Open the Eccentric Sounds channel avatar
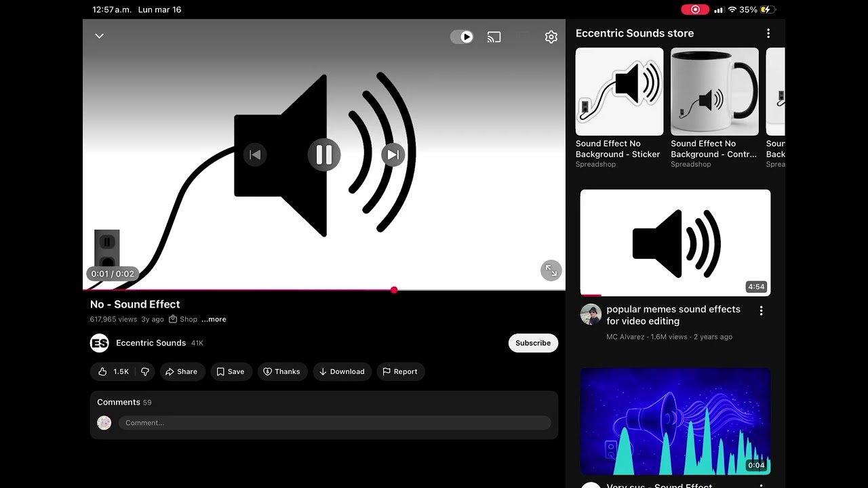868x488 pixels. (x=100, y=343)
